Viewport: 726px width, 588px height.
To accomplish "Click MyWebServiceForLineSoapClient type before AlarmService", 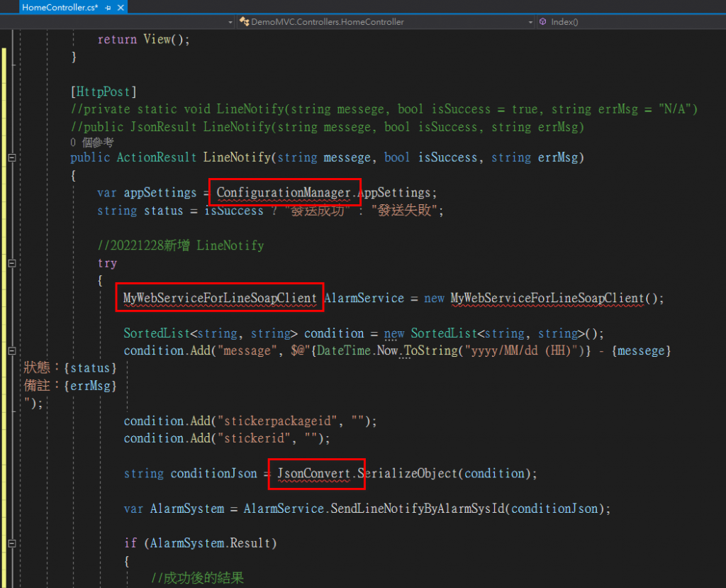I will (220, 298).
